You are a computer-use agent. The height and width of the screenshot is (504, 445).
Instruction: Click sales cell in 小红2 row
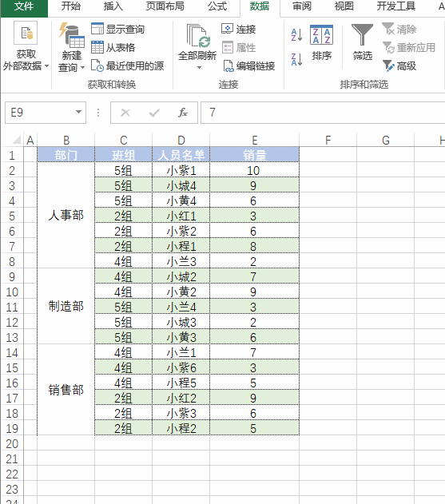tap(255, 399)
